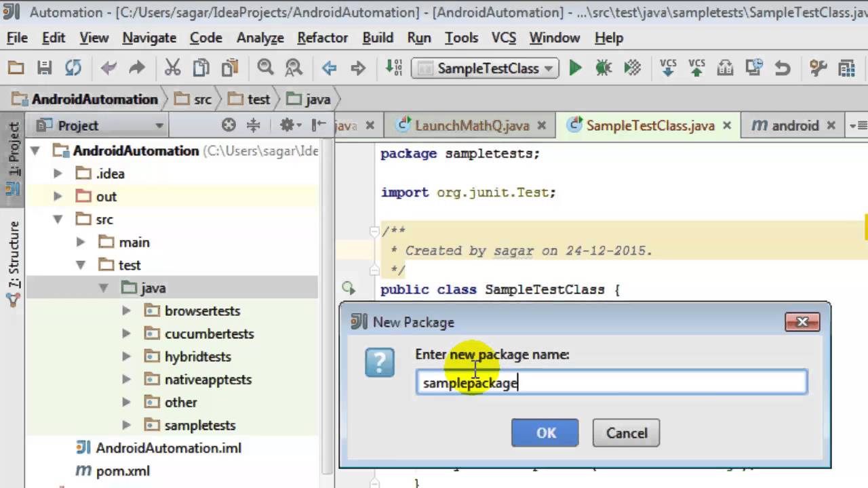Viewport: 868px width, 488px height.
Task: Run with Coverage toolbar icon
Action: (632, 68)
